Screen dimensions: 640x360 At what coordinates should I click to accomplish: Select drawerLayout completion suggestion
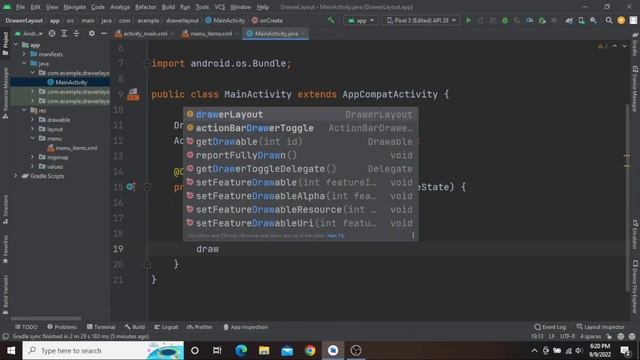[x=300, y=115]
